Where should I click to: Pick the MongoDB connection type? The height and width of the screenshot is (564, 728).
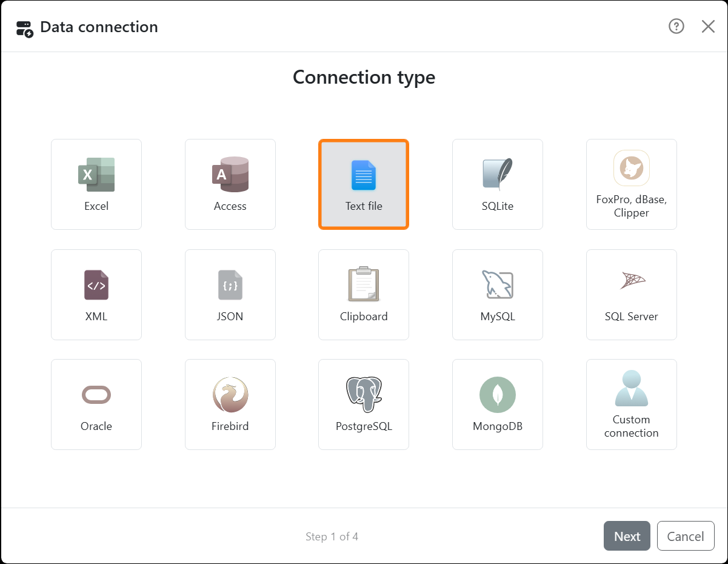(x=498, y=405)
